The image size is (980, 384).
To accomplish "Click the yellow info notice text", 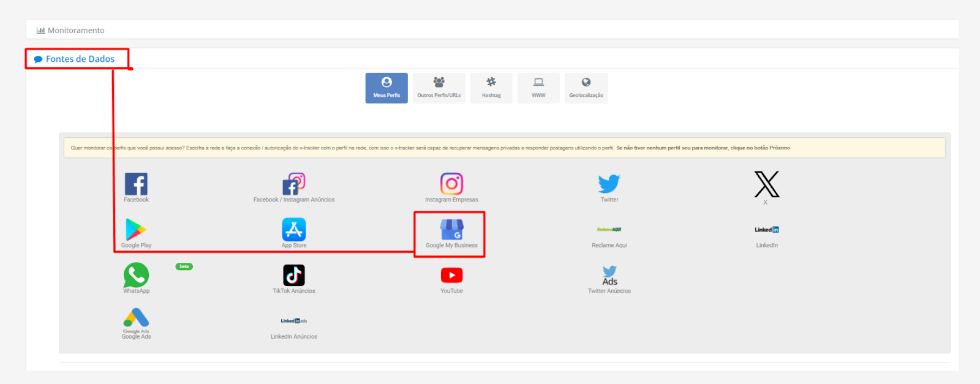I will (x=430, y=148).
